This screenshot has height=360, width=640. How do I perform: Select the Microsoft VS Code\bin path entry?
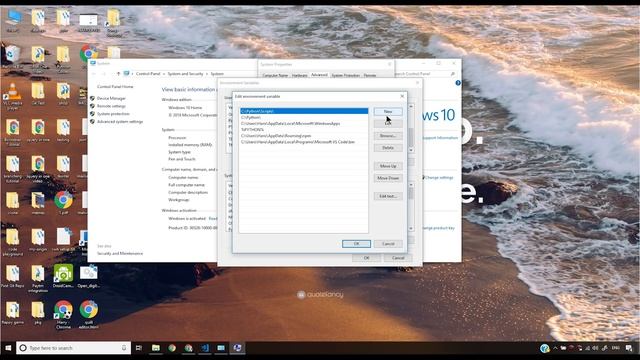pyautogui.click(x=304, y=142)
